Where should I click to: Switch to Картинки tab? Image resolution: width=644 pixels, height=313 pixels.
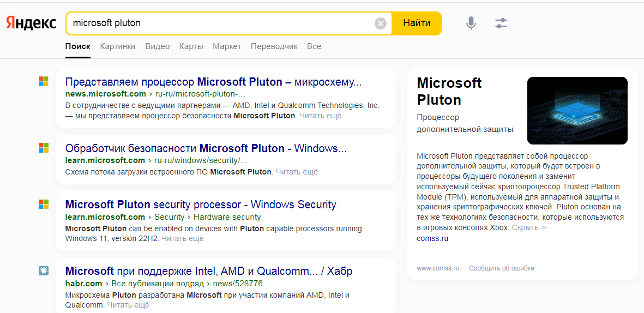118,46
